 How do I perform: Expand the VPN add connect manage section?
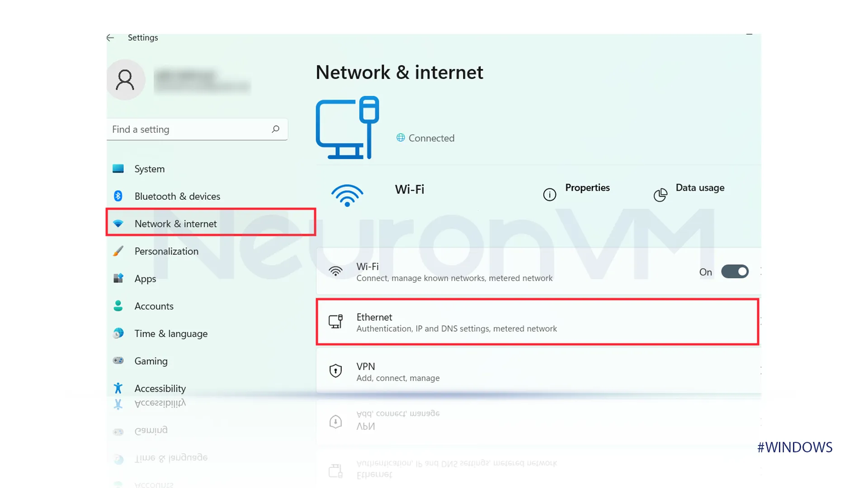pyautogui.click(x=537, y=371)
